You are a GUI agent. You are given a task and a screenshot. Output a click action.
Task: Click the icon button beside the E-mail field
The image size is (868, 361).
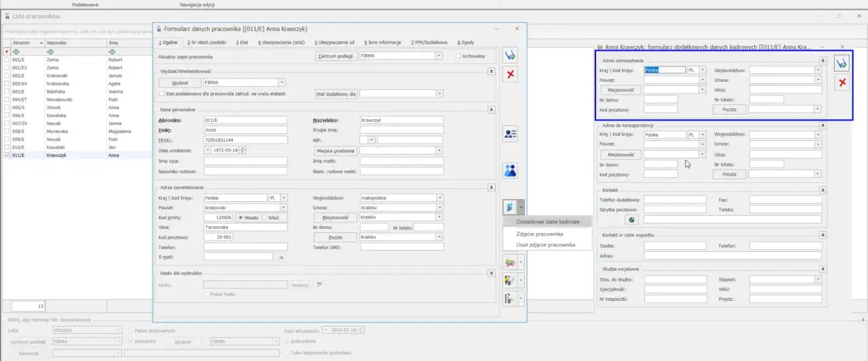tap(281, 257)
